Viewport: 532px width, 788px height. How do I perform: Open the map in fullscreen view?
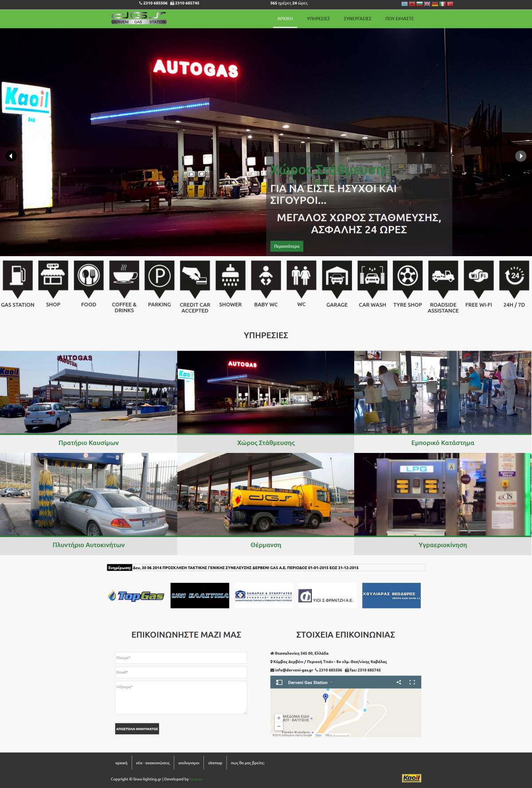tap(412, 682)
